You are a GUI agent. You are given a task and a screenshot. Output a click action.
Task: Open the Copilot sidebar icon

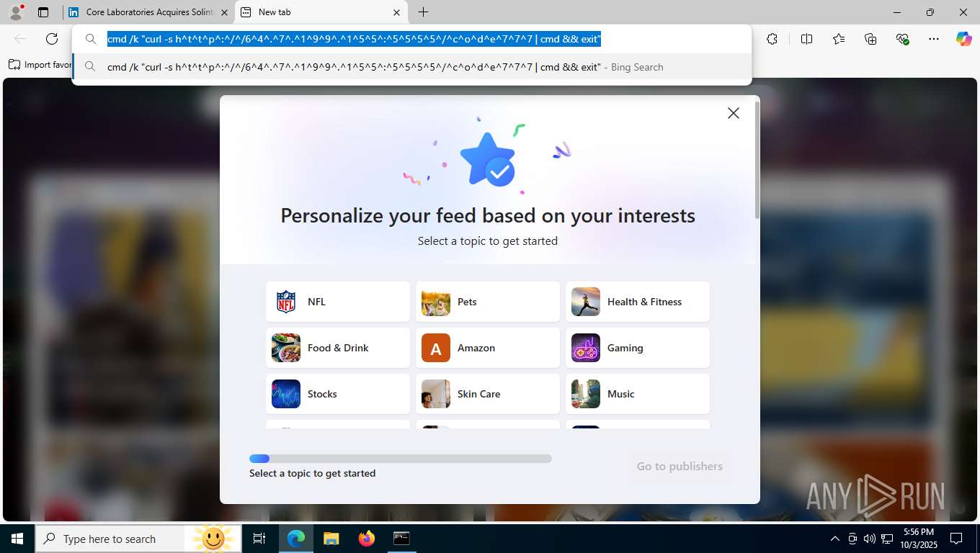point(964,39)
